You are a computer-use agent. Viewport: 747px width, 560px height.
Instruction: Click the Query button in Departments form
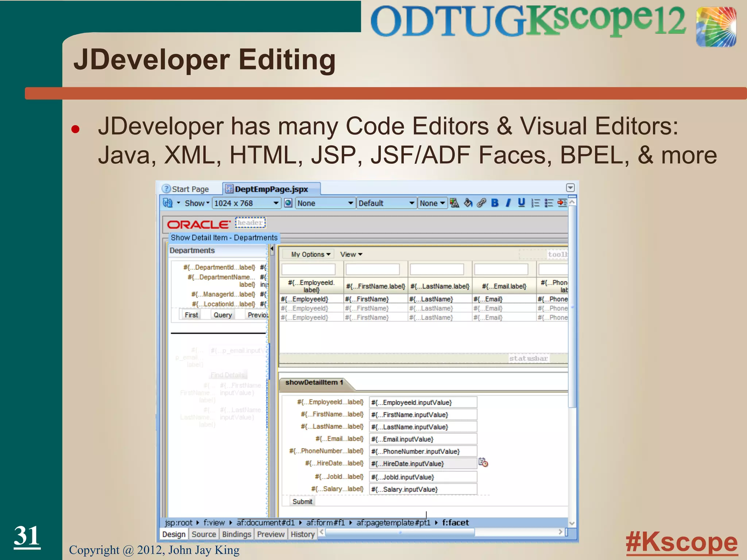[x=223, y=315]
